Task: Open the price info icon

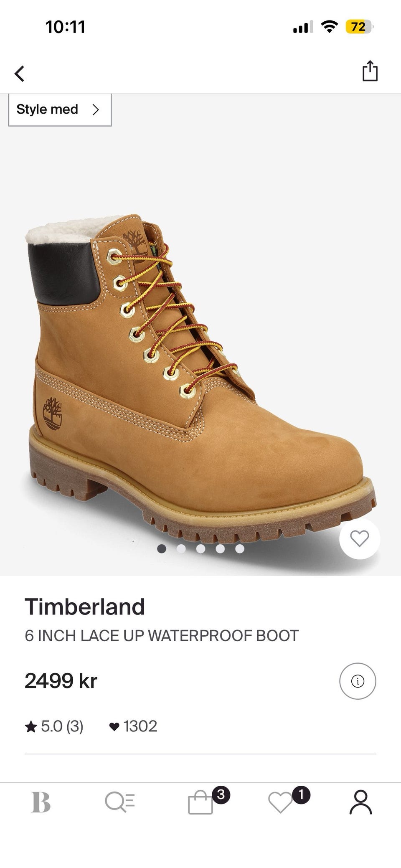Action: click(358, 681)
